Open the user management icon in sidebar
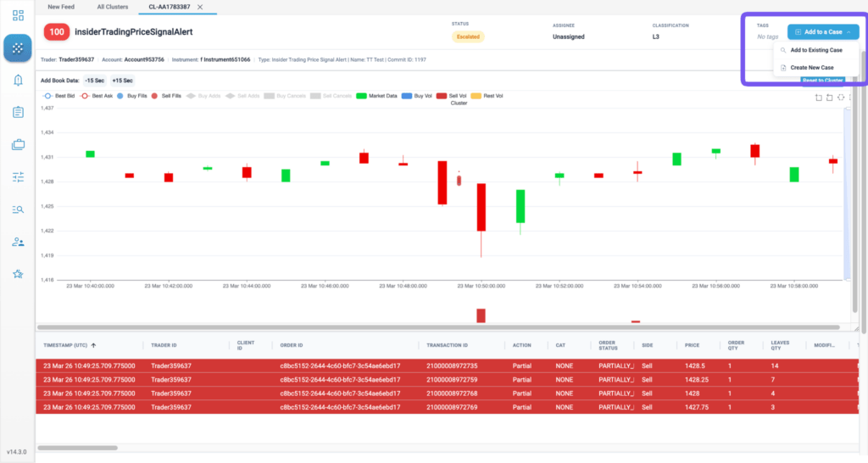This screenshot has width=868, height=463. [x=18, y=242]
